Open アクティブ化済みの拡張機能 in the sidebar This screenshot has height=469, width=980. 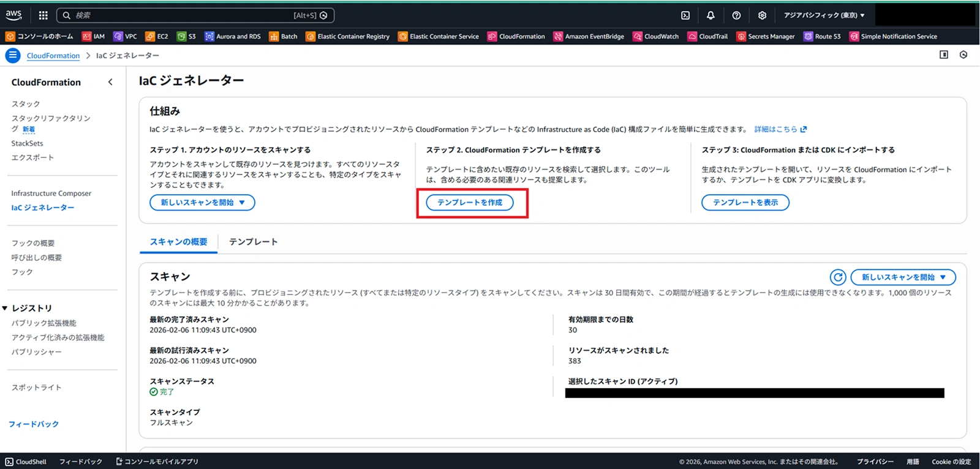coord(58,337)
